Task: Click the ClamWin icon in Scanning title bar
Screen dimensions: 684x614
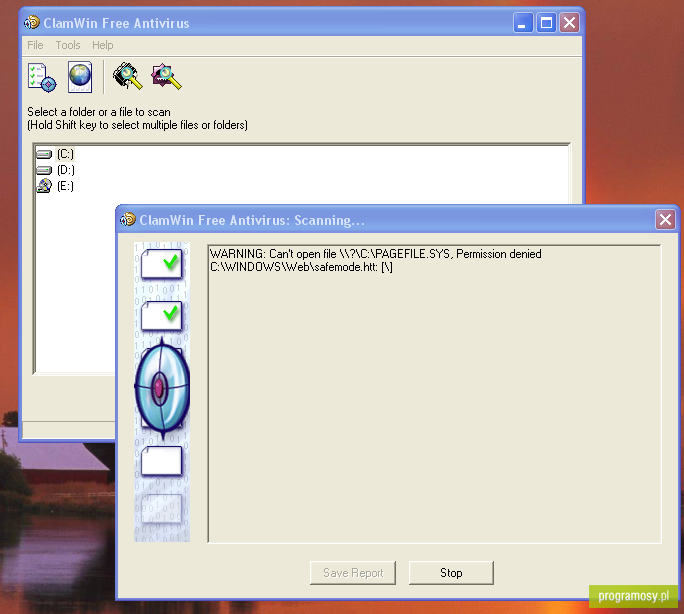Action: (128, 219)
